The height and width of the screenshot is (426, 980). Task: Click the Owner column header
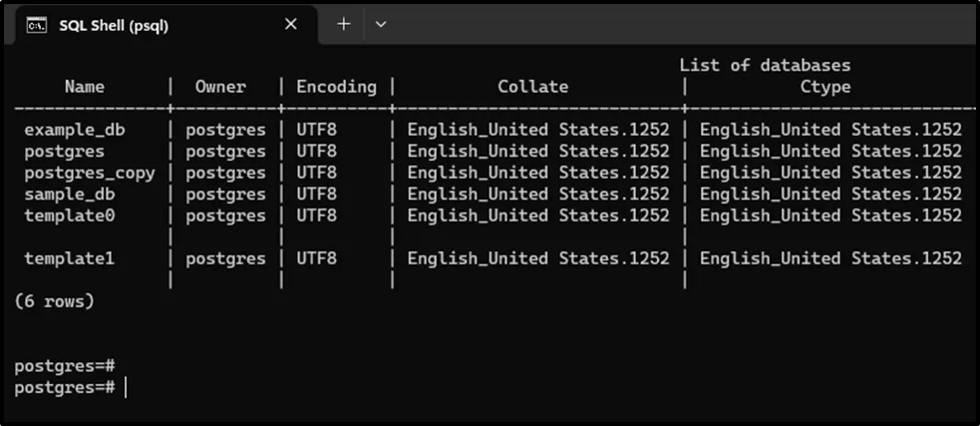coord(220,87)
